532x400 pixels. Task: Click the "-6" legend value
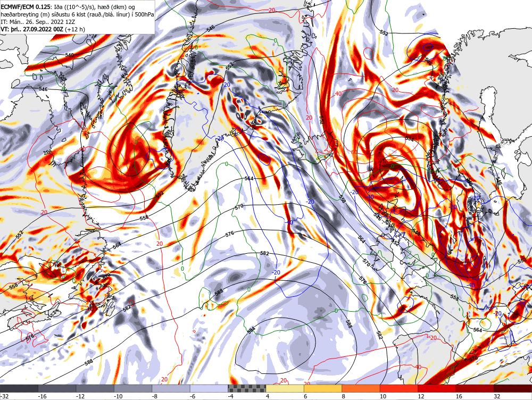tap(193, 396)
